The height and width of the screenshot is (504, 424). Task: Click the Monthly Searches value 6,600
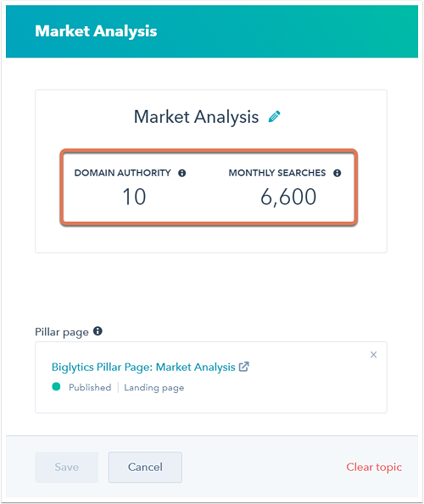tap(288, 197)
